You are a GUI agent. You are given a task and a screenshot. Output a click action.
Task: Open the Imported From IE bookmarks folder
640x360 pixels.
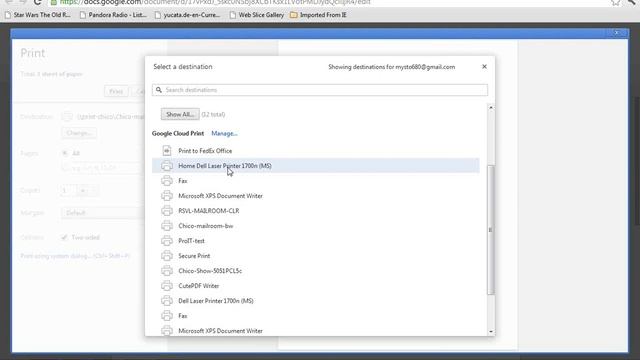click(x=318, y=15)
